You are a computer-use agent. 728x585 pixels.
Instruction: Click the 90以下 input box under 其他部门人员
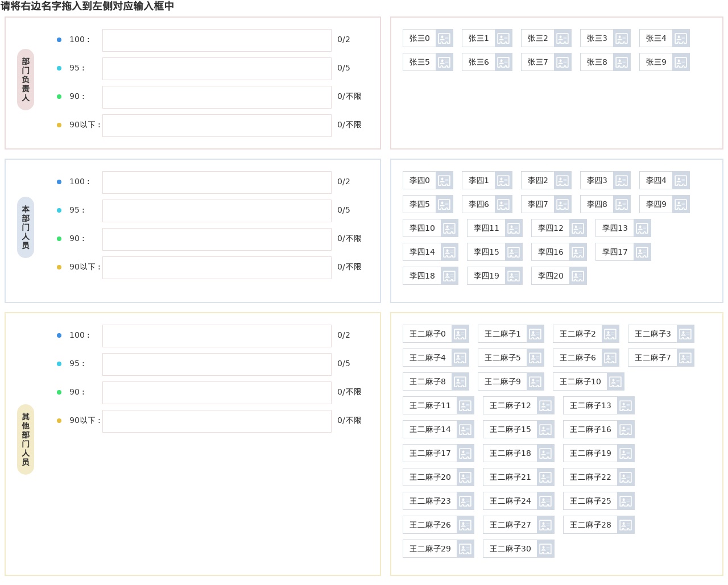click(217, 421)
